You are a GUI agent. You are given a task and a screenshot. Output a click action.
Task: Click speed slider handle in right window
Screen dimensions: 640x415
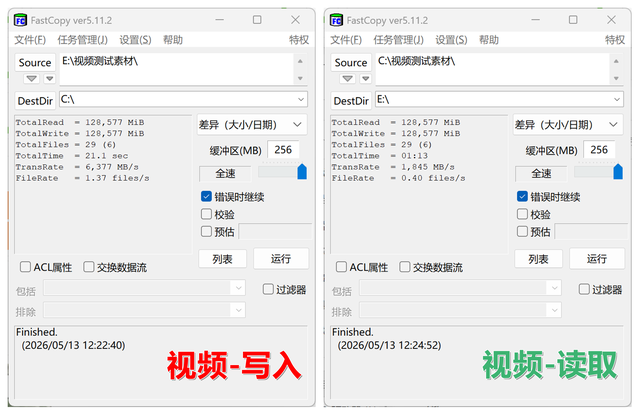pyautogui.click(x=618, y=171)
